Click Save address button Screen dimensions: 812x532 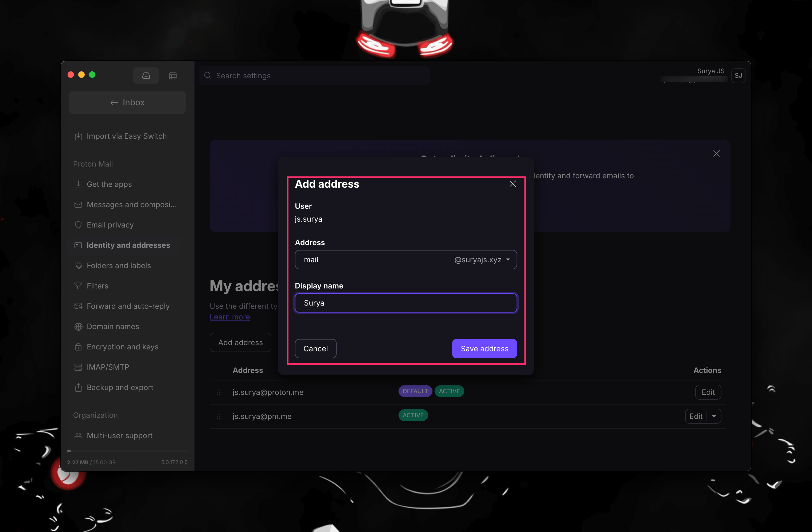coord(485,349)
